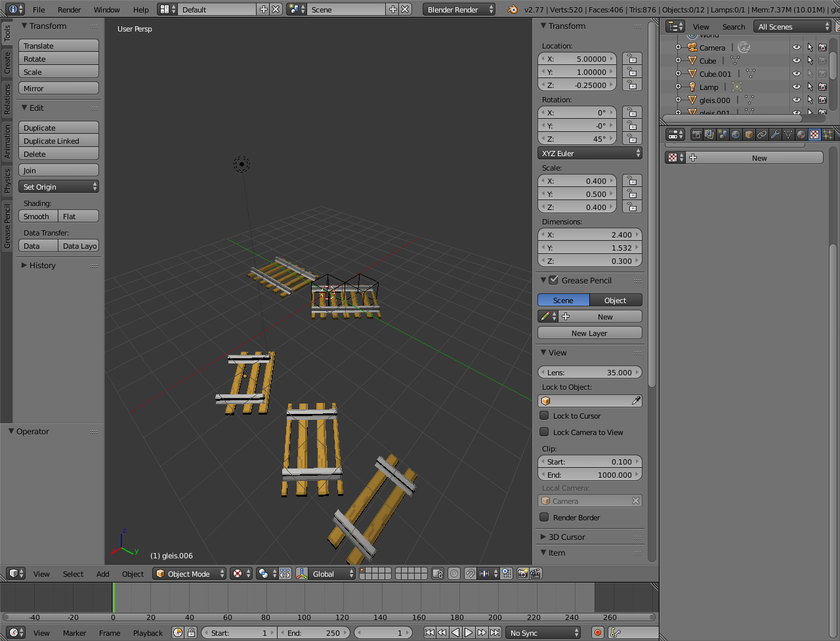
Task: Click the Particles sparkle properties tab
Action: pos(828,134)
